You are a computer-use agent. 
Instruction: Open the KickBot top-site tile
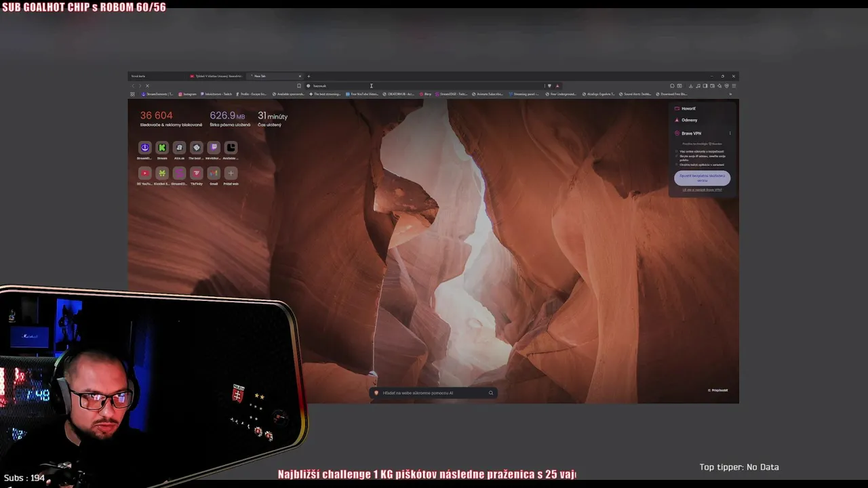(x=162, y=174)
